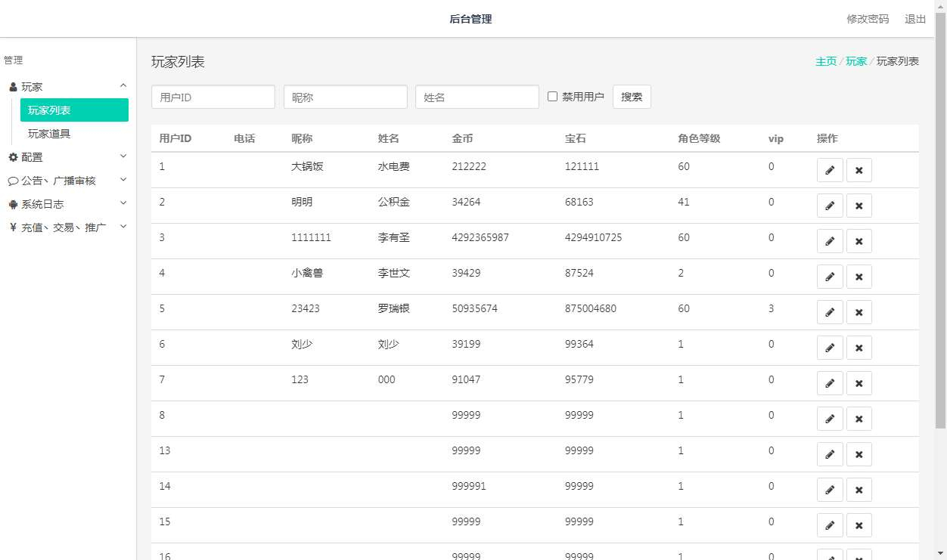947x560 pixels.
Task: Click the 角色等级 column header
Action: click(700, 138)
